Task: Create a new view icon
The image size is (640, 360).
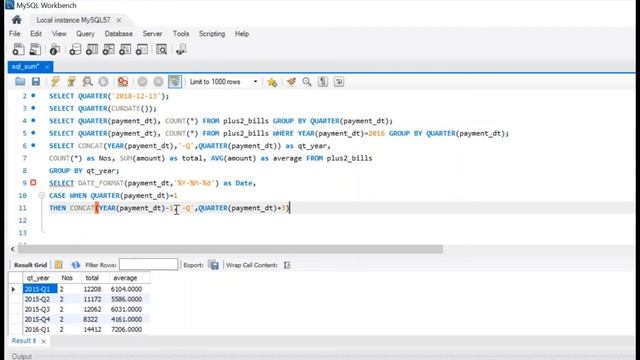Action: point(109,49)
